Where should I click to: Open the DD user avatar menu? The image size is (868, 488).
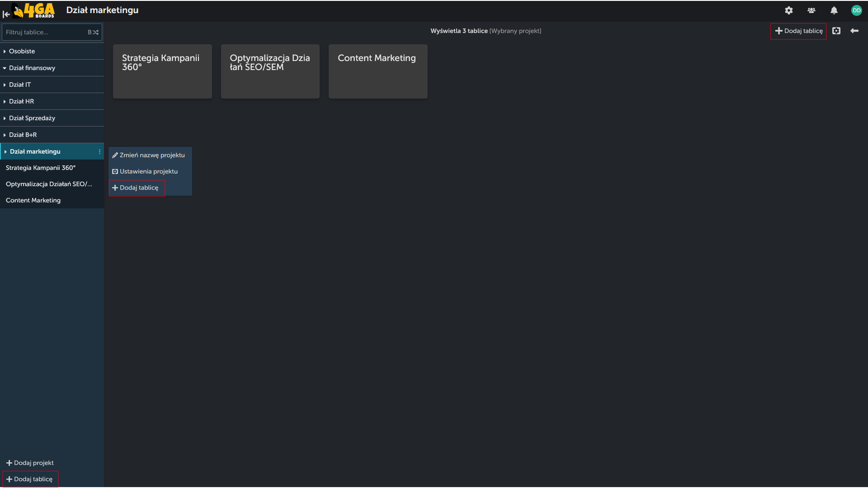pyautogui.click(x=857, y=10)
